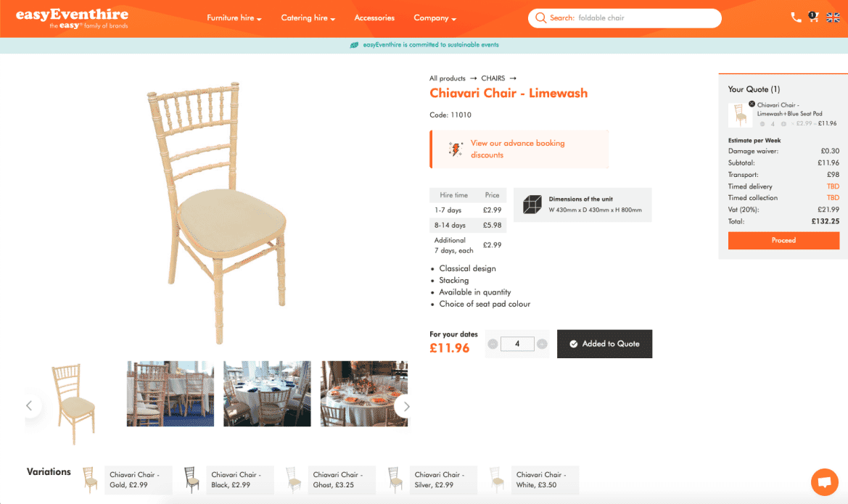Viewport: 848px width, 504px height.
Task: Click the search magnifier icon
Action: (540, 18)
